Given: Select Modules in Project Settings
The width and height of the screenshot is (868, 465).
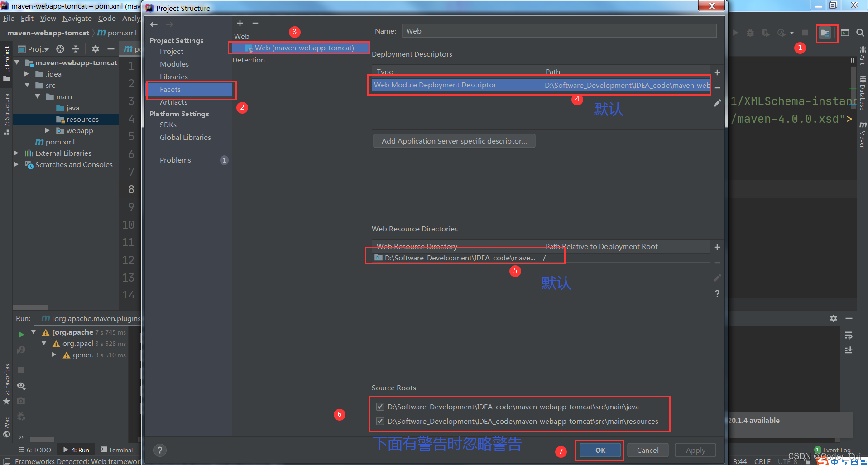Looking at the screenshot, I should pyautogui.click(x=174, y=64).
